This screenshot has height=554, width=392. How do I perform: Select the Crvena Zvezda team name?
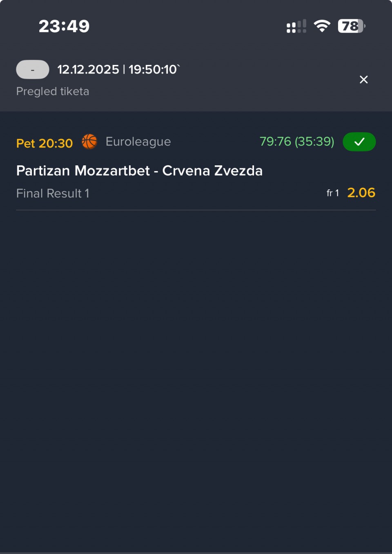click(x=212, y=171)
